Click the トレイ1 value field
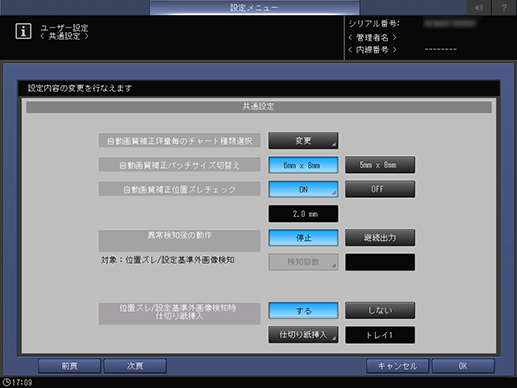 click(380, 335)
